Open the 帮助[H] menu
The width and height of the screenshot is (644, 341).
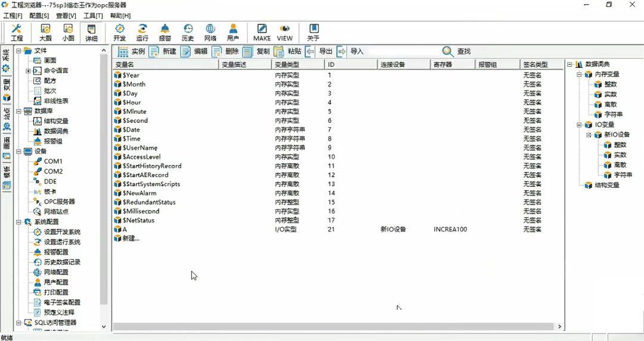click(x=120, y=15)
